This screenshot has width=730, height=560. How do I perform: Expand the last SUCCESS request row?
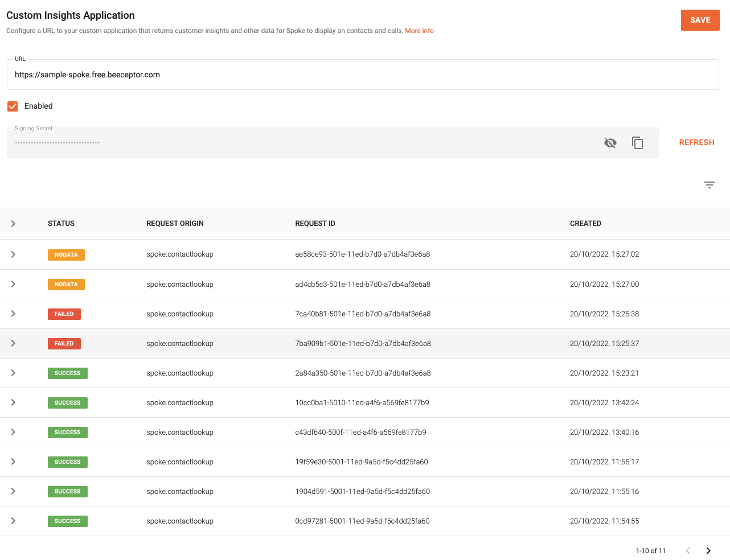[13, 521]
